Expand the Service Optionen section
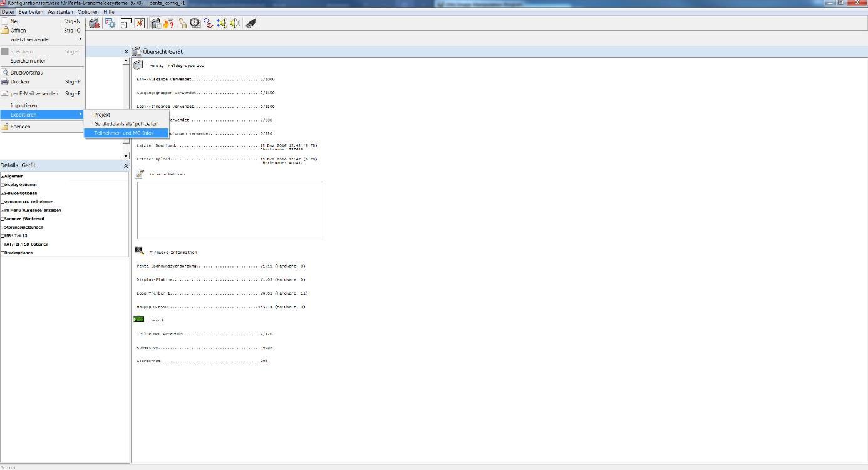Viewport: 868px width, 470px height. (x=3, y=193)
